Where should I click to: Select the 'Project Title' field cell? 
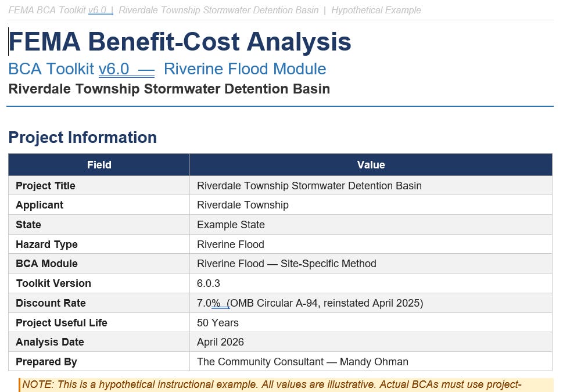point(99,186)
